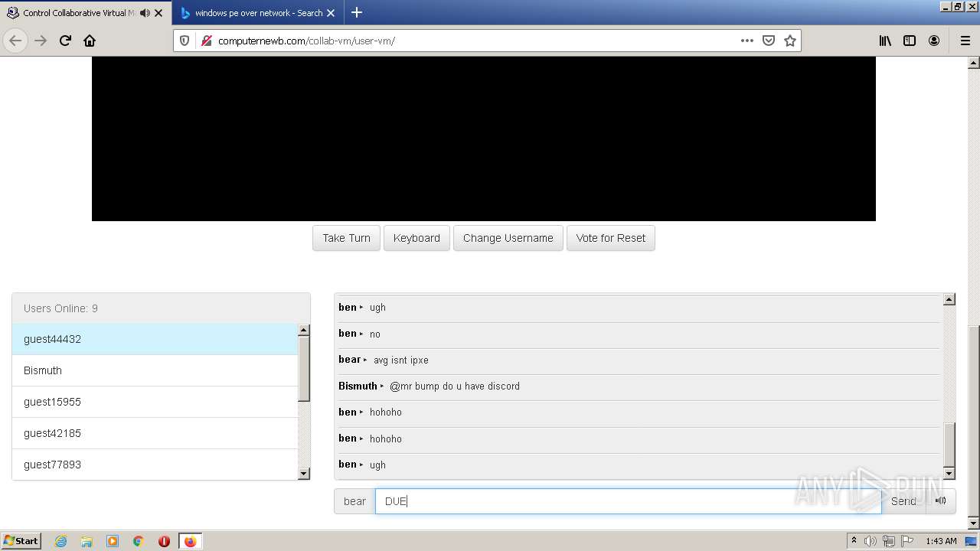Mute the Collaborative Virtual Machine tab

click(145, 13)
